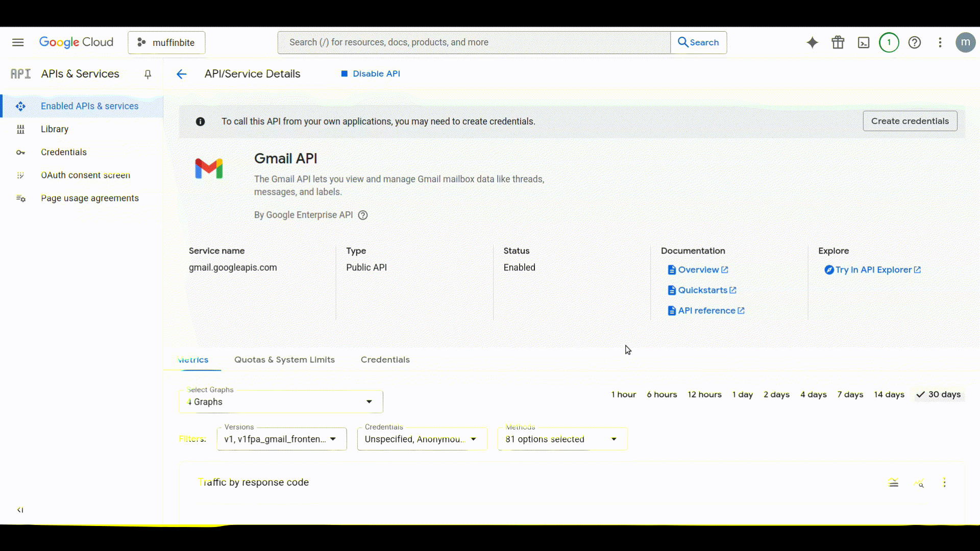Screen dimensions: 980x551
Task: Select the 1 hour time range
Action: (x=623, y=394)
